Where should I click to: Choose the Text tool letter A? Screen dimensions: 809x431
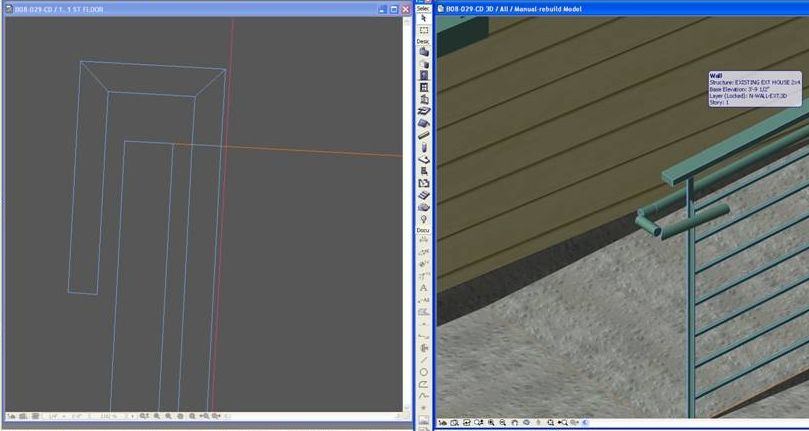424,288
